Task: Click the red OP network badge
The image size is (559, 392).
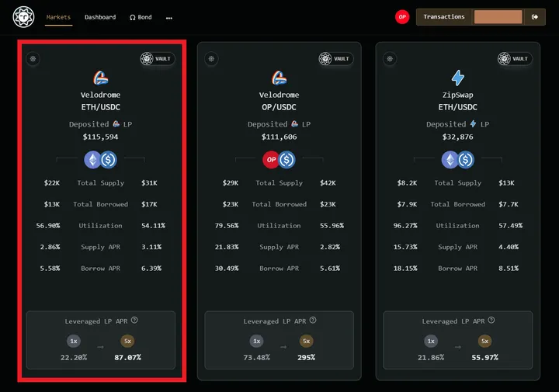Action: pos(402,17)
